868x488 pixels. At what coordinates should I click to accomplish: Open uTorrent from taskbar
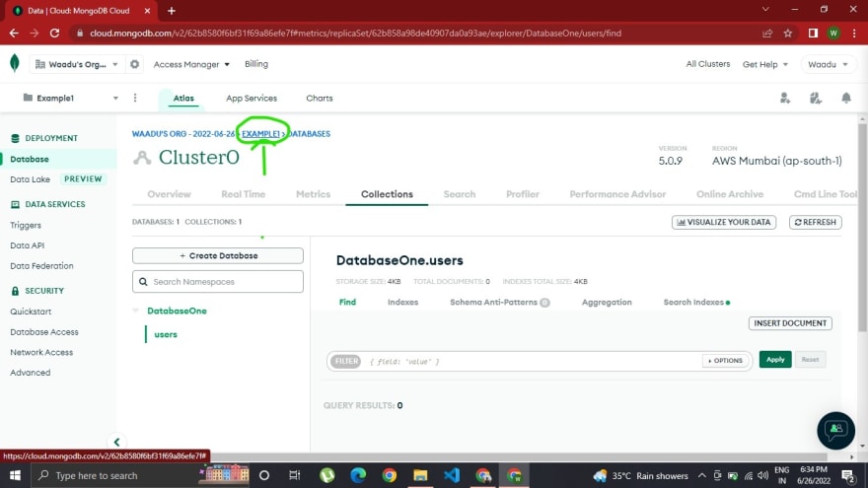point(326,475)
